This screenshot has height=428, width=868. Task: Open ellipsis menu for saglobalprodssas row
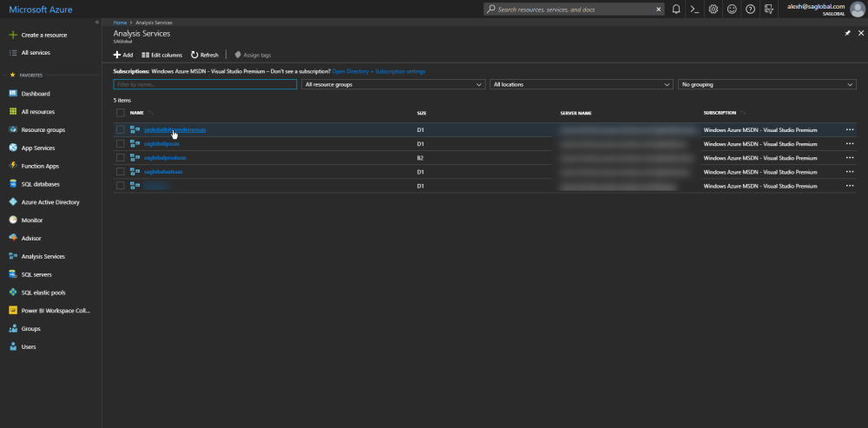[x=850, y=158]
